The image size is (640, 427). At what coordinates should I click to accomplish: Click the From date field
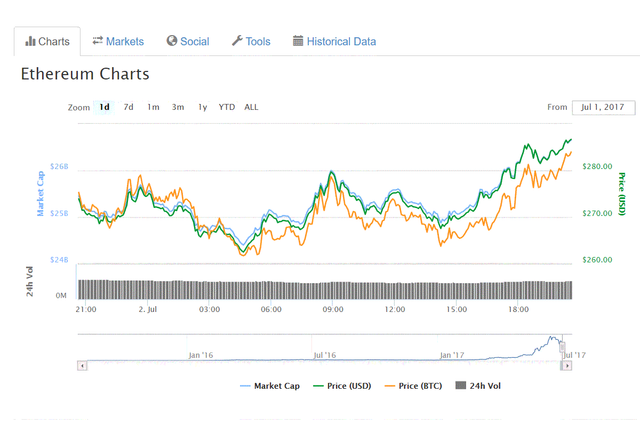pos(601,106)
